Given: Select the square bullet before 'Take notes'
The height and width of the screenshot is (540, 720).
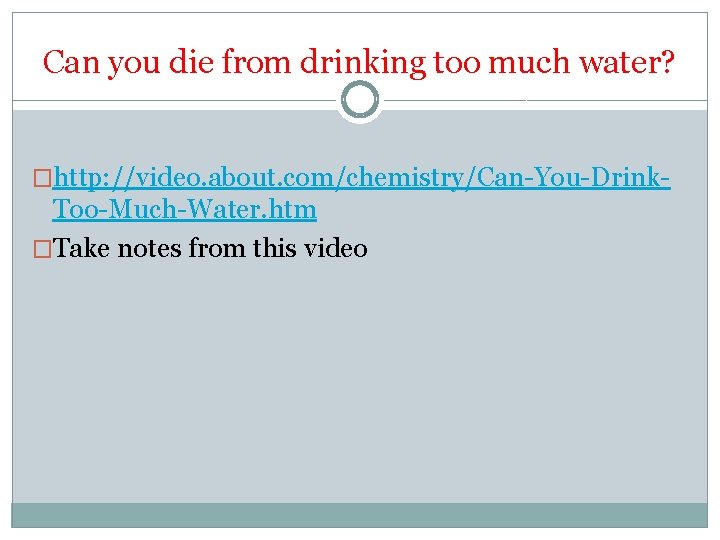Looking at the screenshot, I should pyautogui.click(x=42, y=249).
